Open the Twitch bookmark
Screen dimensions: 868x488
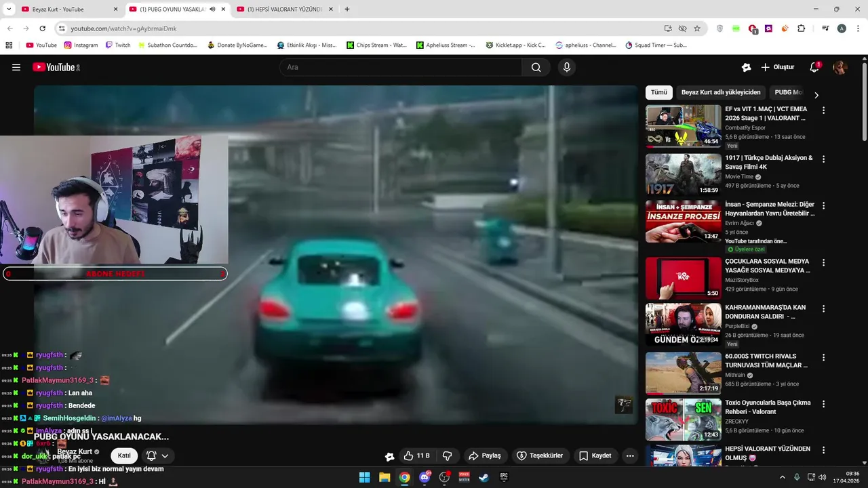[118, 45]
